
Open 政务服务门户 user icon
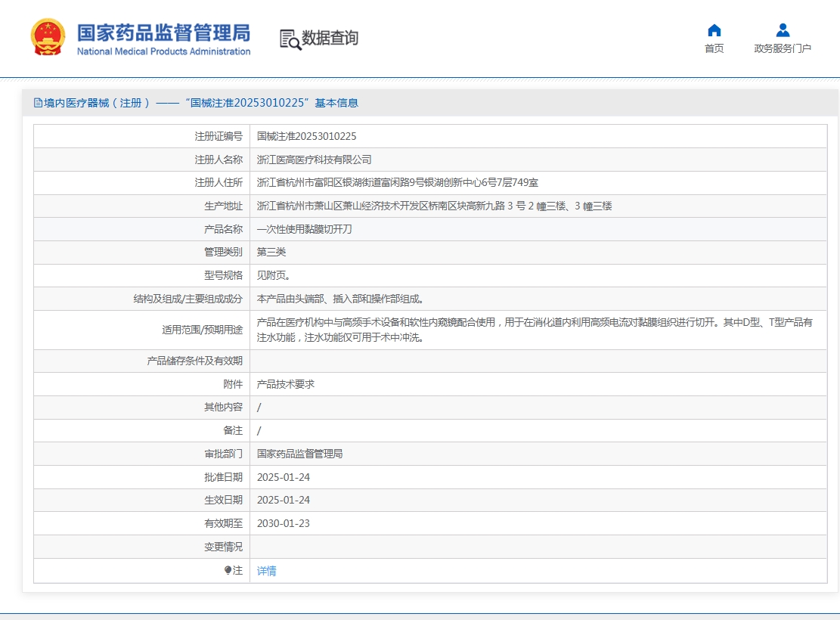(783, 30)
